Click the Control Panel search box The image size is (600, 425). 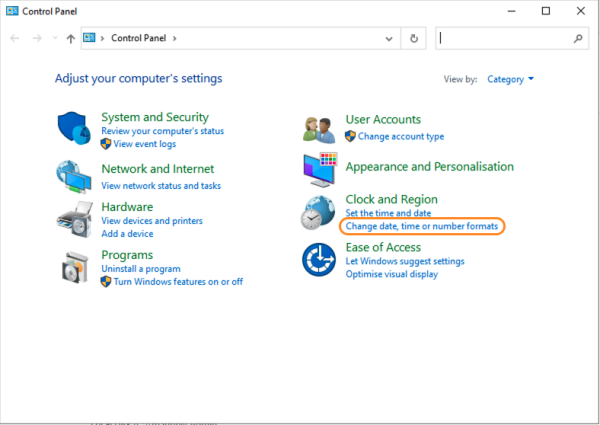coord(505,38)
